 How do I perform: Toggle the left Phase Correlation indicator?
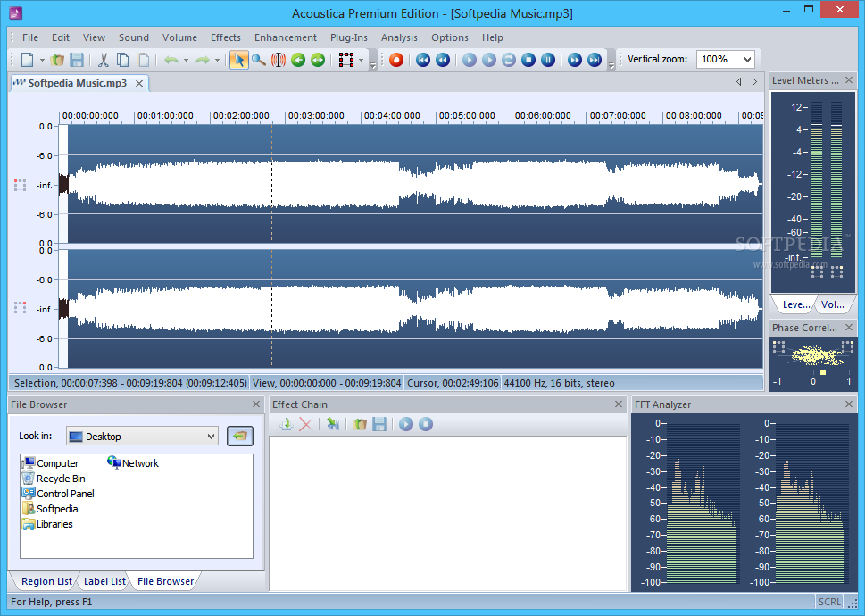pos(778,346)
